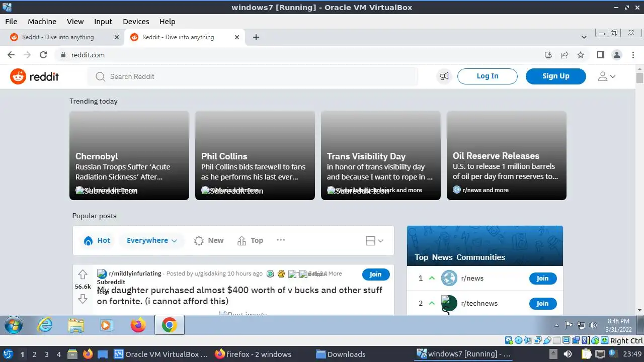Click the Log In button
Screen dimensions: 644x362
tap(487, 76)
